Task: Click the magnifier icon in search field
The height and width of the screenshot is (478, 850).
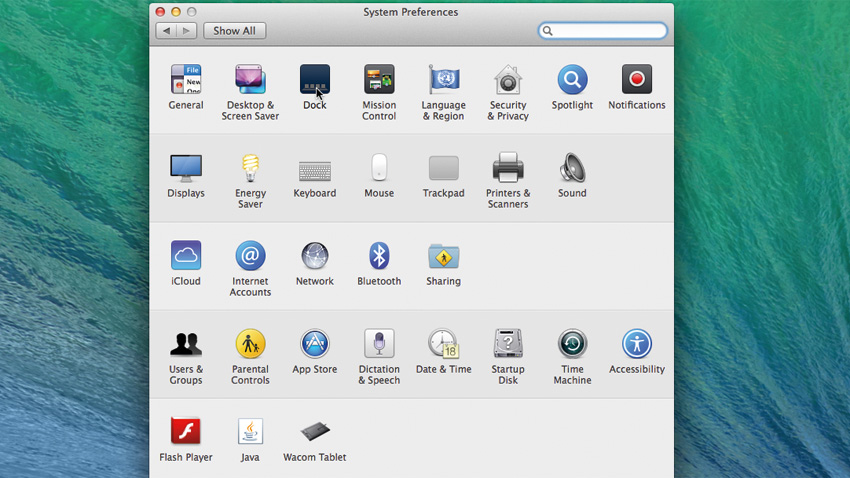Action: pos(548,31)
